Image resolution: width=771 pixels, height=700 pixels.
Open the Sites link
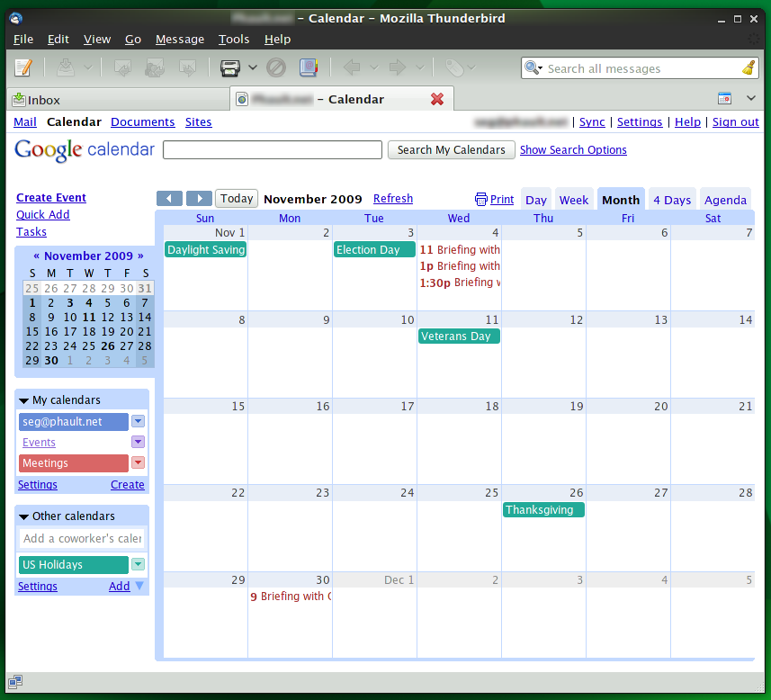(x=198, y=122)
